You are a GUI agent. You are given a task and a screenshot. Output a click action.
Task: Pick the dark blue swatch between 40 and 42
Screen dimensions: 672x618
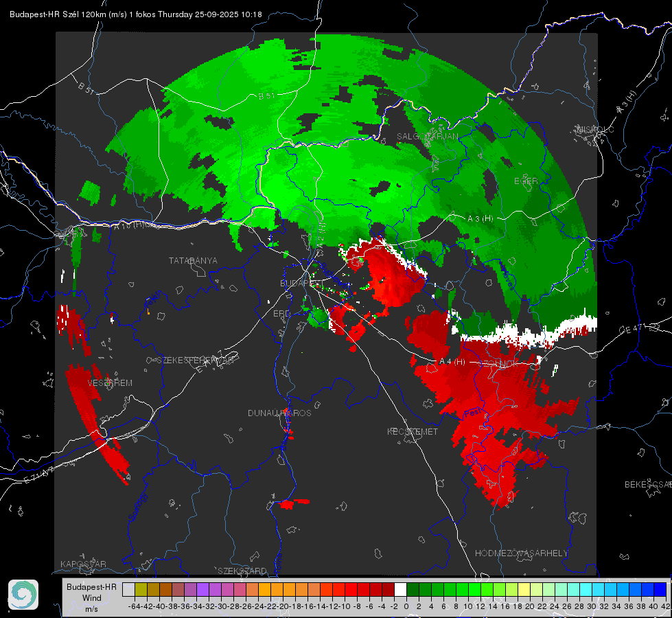[660, 589]
